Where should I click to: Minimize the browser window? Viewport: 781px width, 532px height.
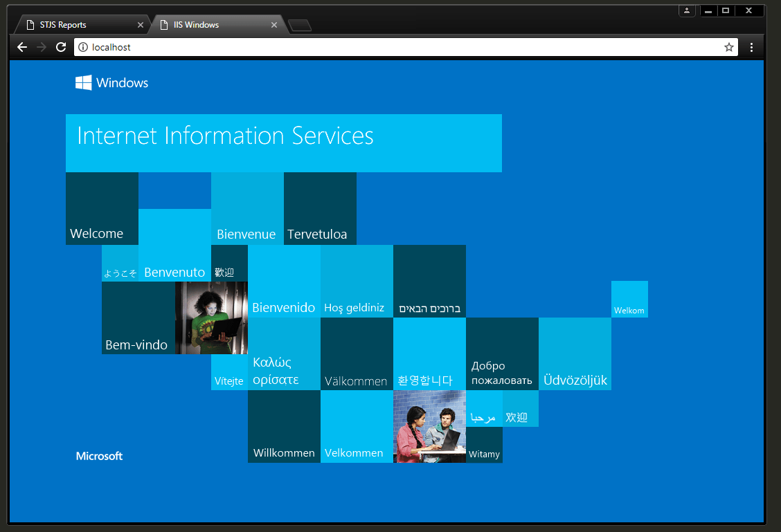[x=708, y=10]
